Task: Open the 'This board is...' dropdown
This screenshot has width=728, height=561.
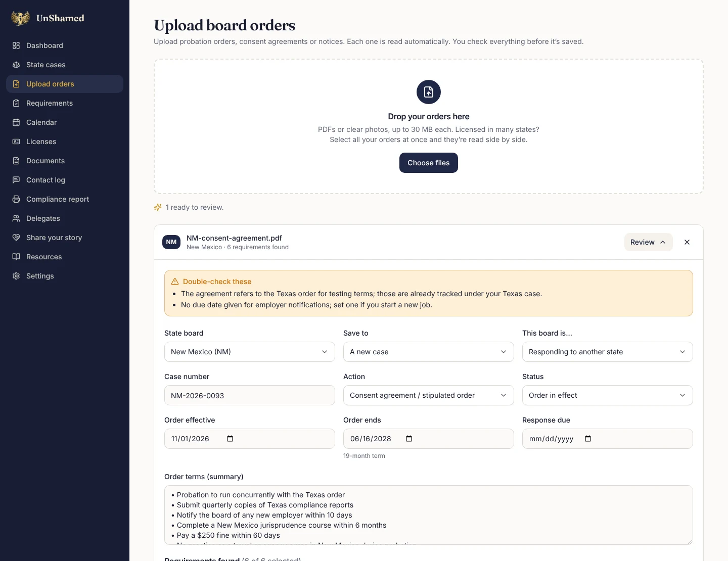Action: 608,352
